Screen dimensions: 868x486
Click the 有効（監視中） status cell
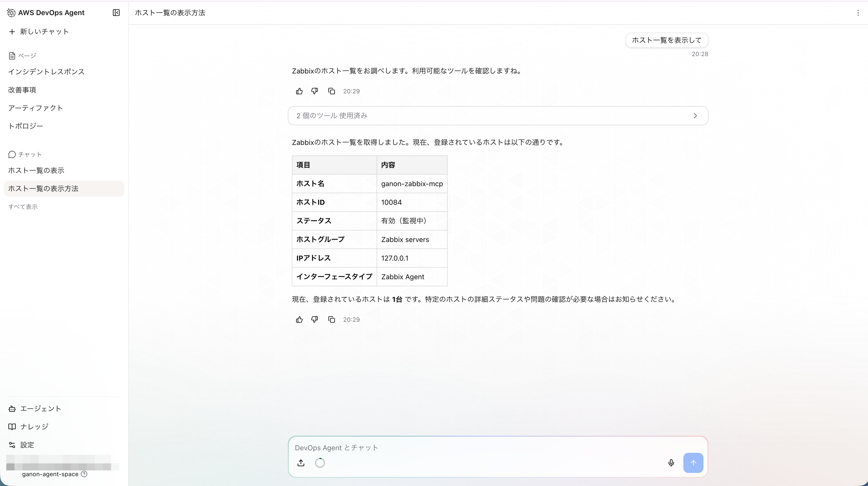click(412, 221)
